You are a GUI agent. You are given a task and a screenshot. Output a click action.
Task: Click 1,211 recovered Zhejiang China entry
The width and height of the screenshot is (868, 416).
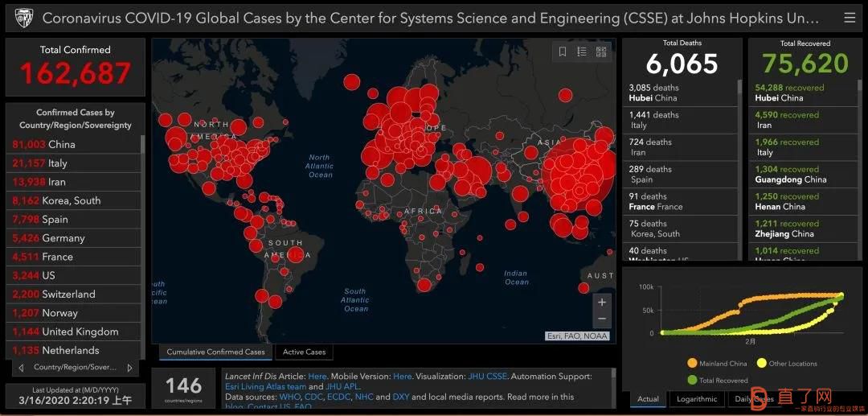coord(804,229)
